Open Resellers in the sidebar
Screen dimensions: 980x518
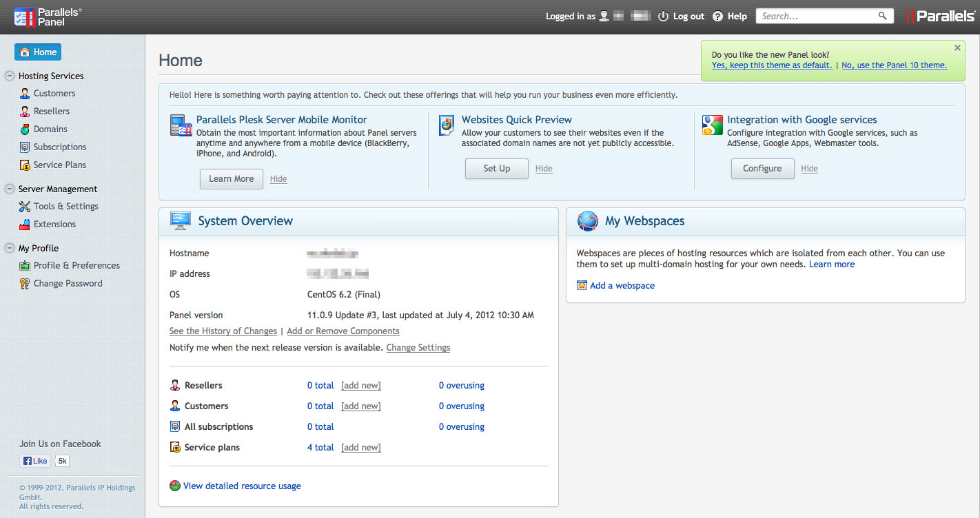tap(52, 112)
